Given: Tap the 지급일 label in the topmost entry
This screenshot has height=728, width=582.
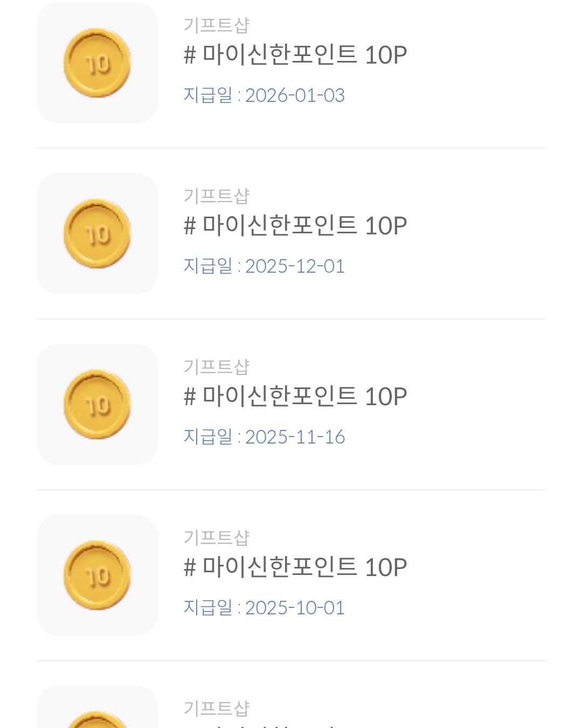Looking at the screenshot, I should click(x=207, y=95).
